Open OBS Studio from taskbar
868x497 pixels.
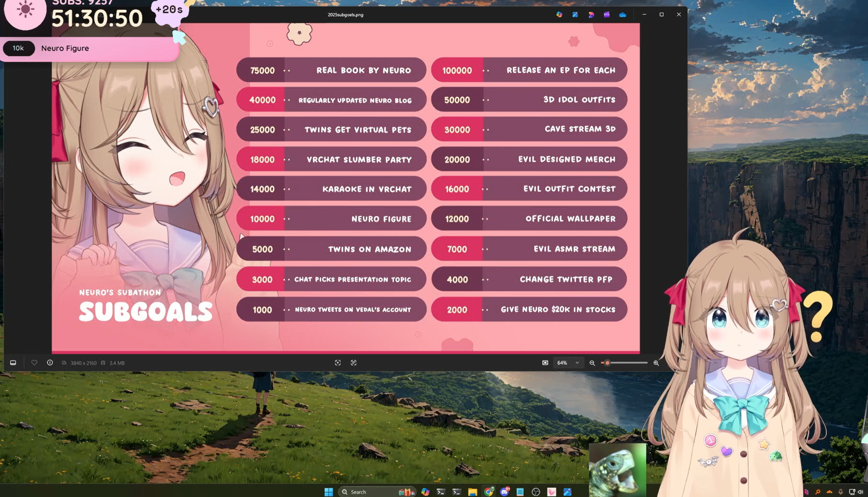tap(536, 492)
